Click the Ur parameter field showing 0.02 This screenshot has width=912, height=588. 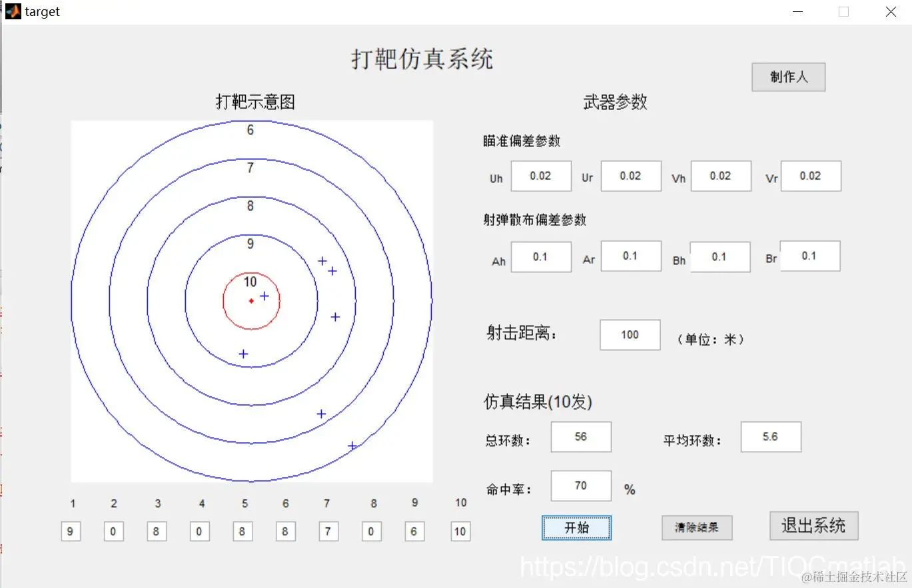point(630,176)
